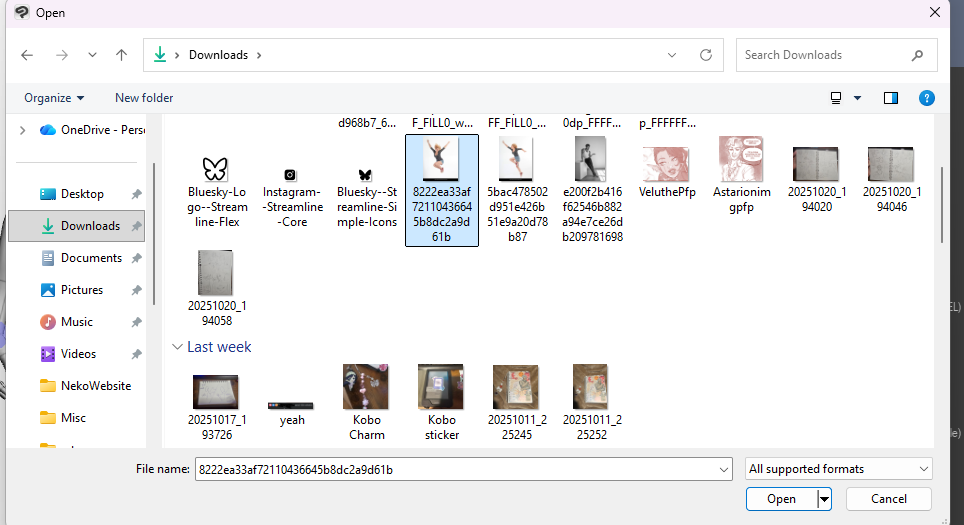964x525 pixels.
Task: Click the Back navigation arrow
Action: coord(27,55)
